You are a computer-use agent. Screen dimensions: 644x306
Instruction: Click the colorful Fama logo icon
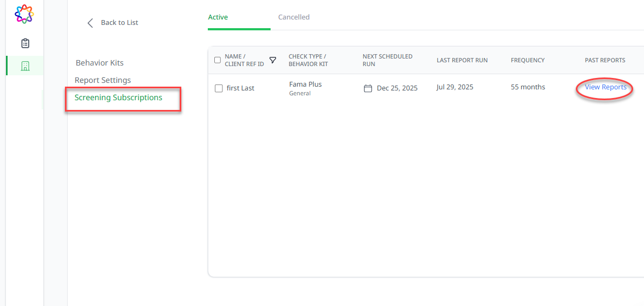24,13
